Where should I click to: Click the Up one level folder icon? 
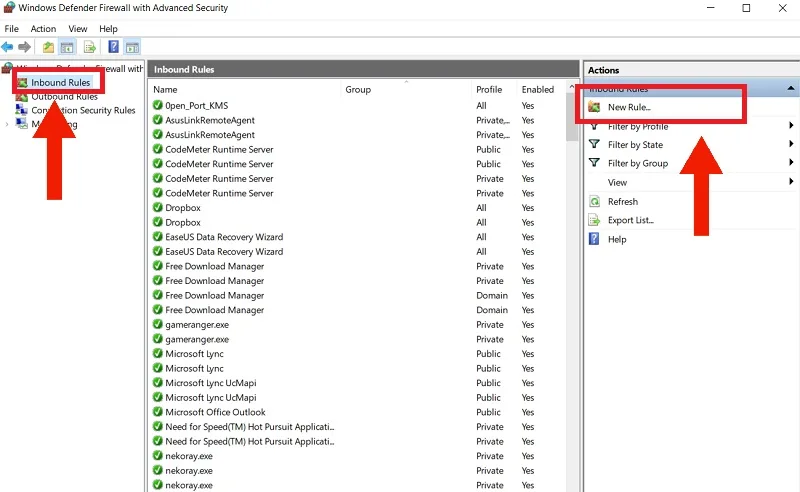click(48, 47)
